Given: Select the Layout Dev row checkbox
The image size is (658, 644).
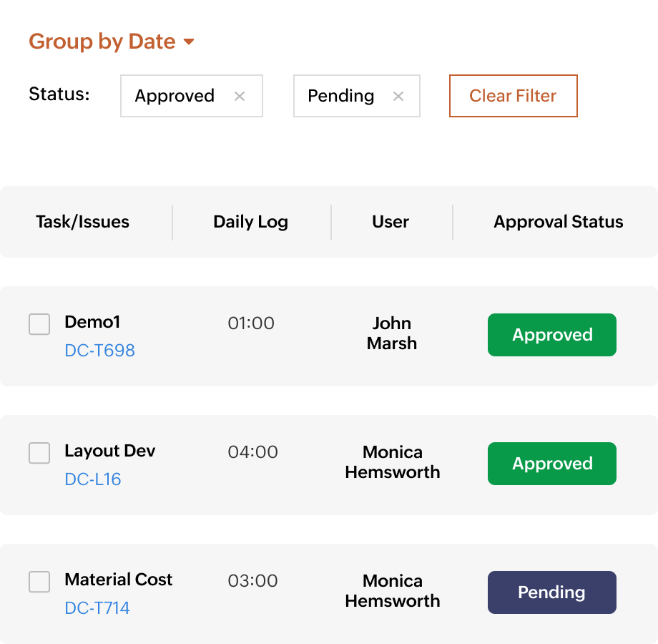Looking at the screenshot, I should 39,453.
